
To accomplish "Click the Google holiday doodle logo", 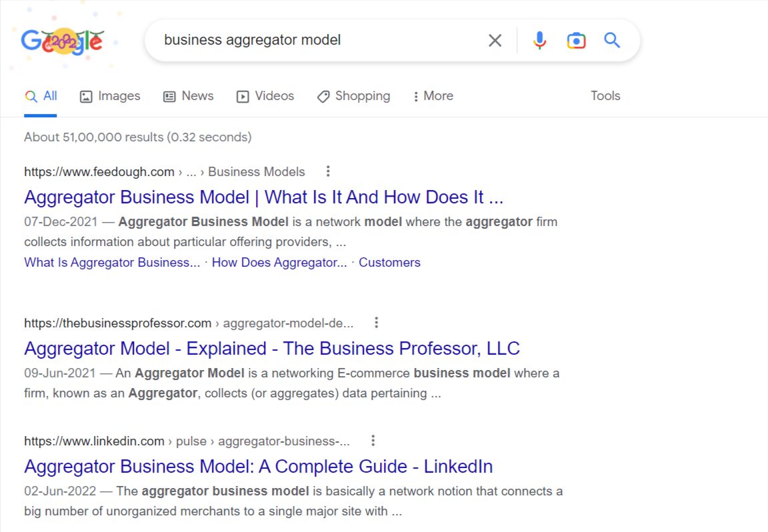I will click(x=62, y=41).
